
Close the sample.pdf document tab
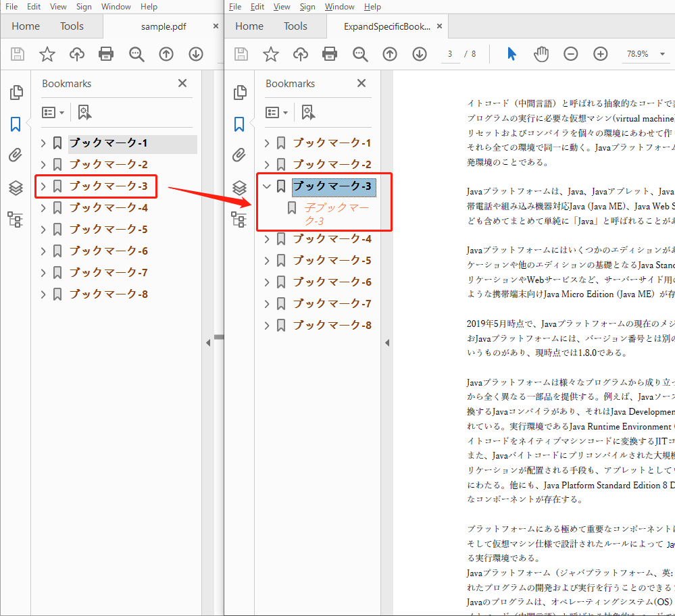click(216, 26)
